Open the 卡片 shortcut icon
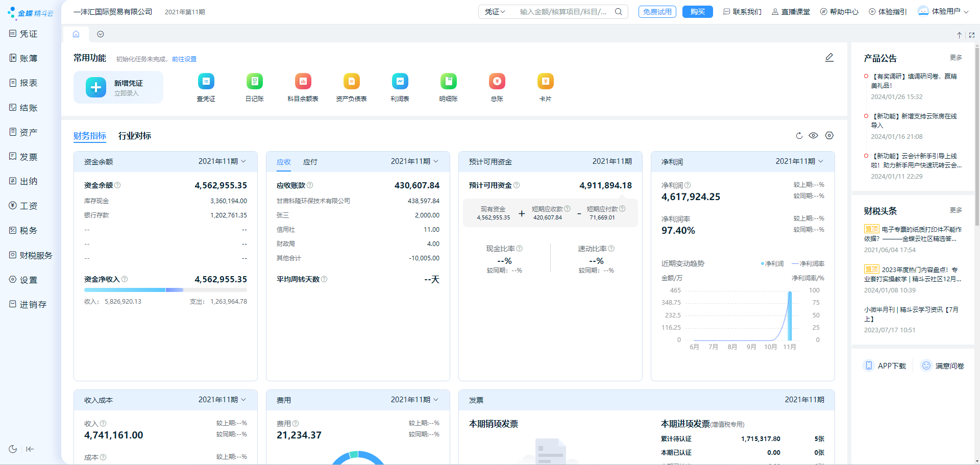 click(x=545, y=81)
